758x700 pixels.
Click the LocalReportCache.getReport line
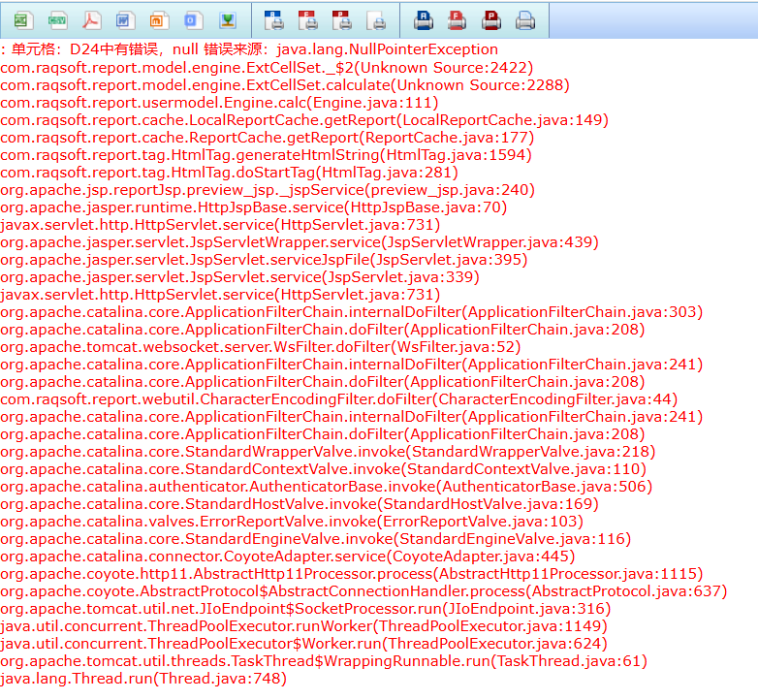[x=304, y=119]
